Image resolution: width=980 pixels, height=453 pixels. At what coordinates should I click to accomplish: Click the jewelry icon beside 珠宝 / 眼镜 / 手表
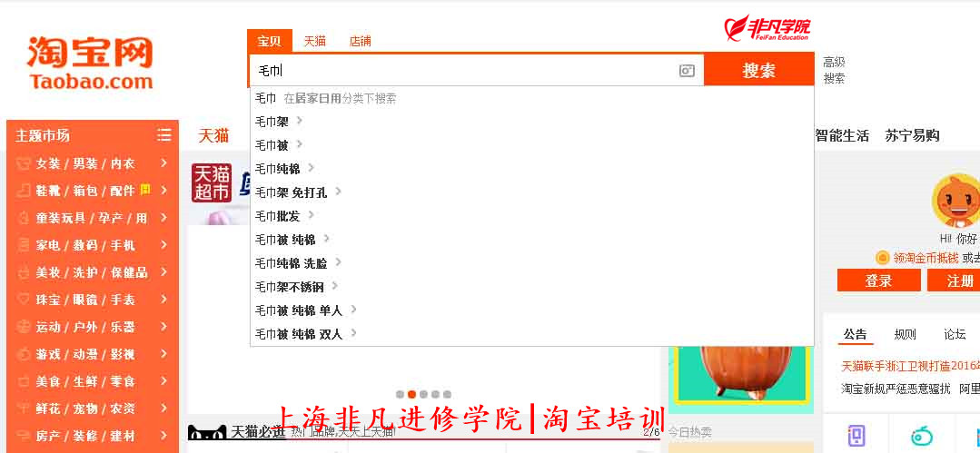point(23,300)
